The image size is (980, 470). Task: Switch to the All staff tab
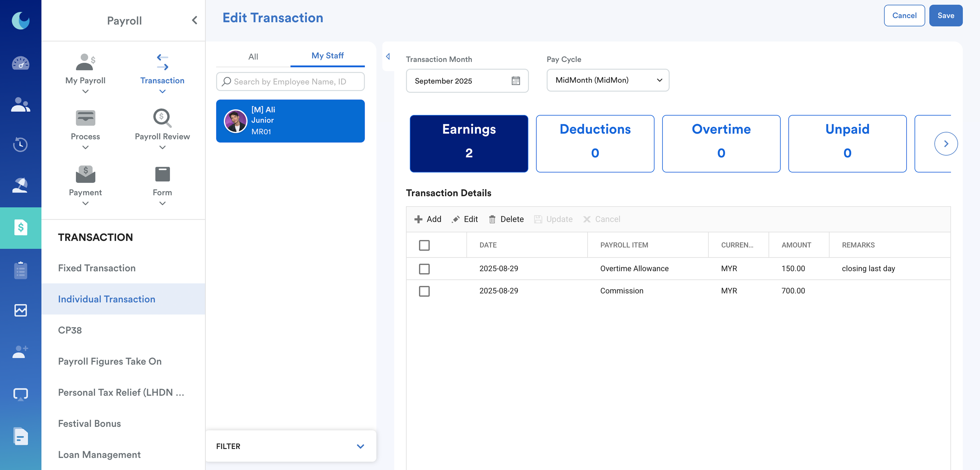point(253,57)
